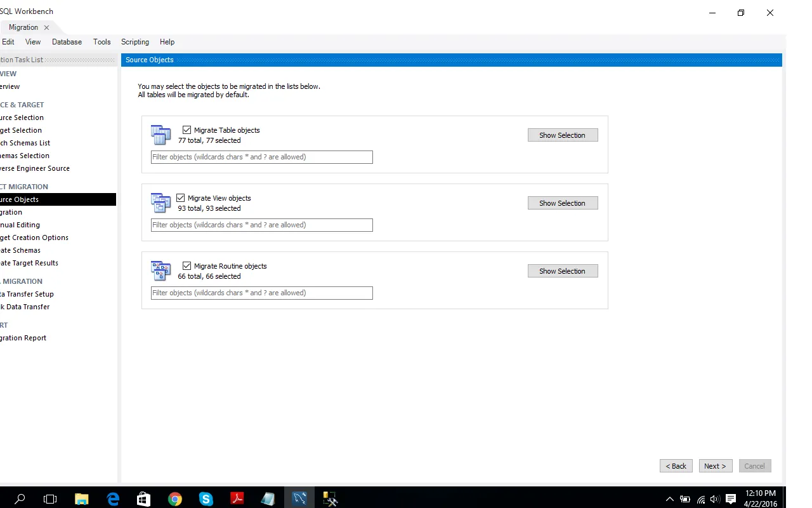
Task: Minimize the MySQL Workbench window
Action: (x=712, y=13)
